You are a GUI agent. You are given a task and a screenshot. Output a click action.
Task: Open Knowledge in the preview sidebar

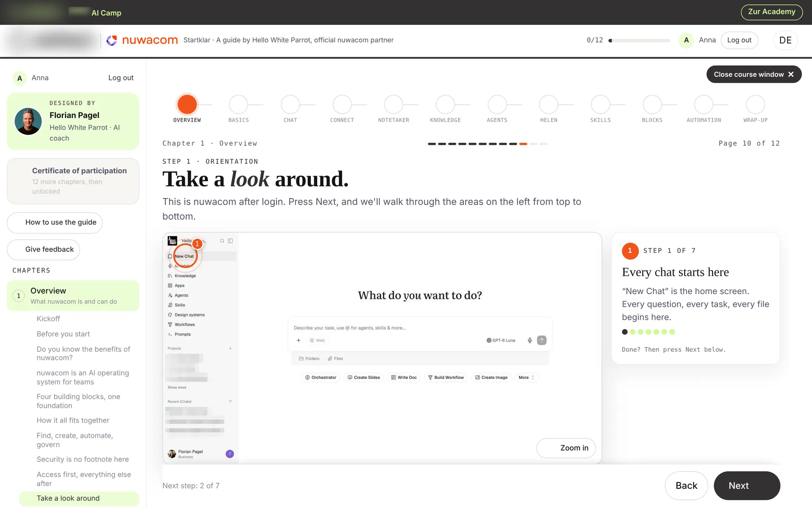point(182,276)
